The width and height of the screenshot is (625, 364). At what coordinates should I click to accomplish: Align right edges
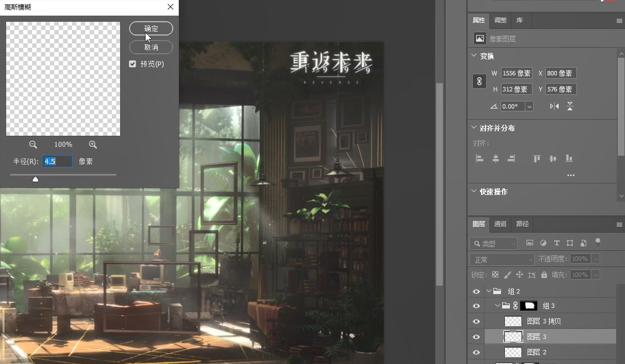[511, 158]
